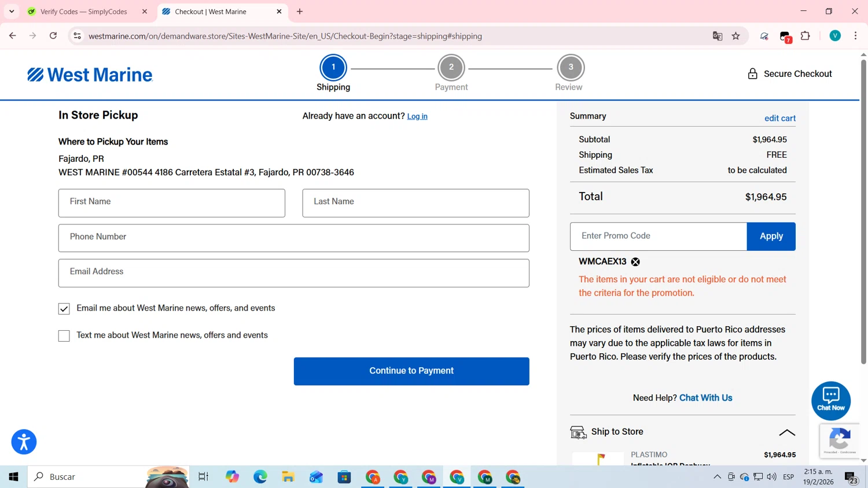Open Google Translate icon in address bar
This screenshot has height=488, width=868.
point(718,36)
